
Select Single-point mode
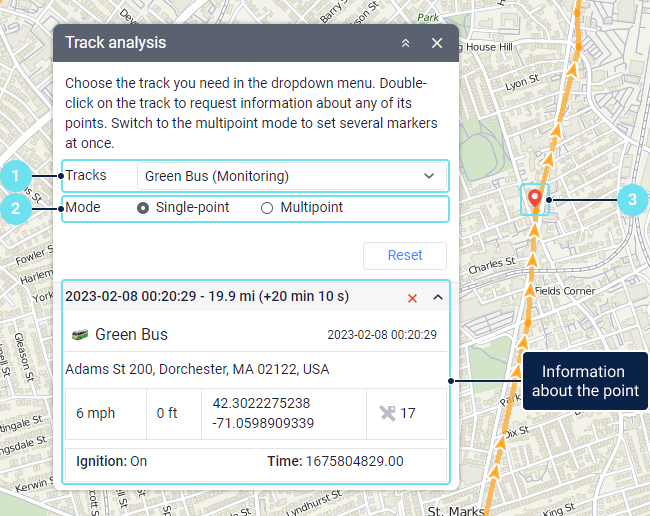coord(143,208)
